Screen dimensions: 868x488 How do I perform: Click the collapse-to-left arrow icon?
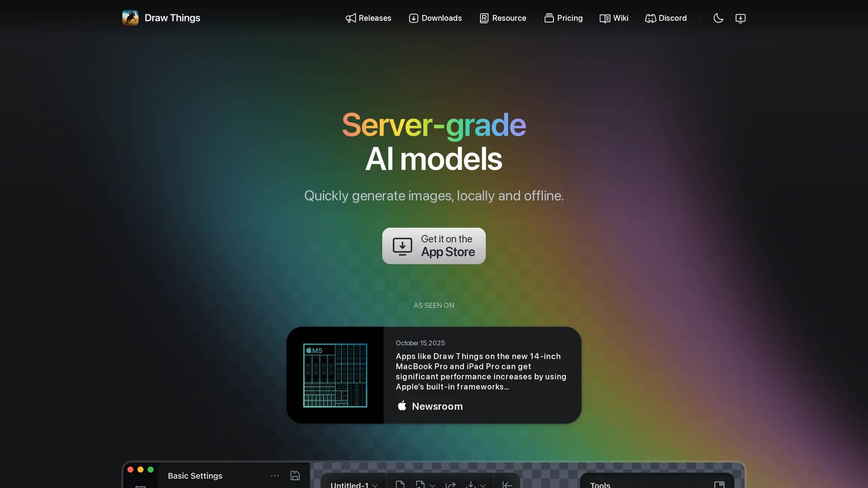point(507,484)
